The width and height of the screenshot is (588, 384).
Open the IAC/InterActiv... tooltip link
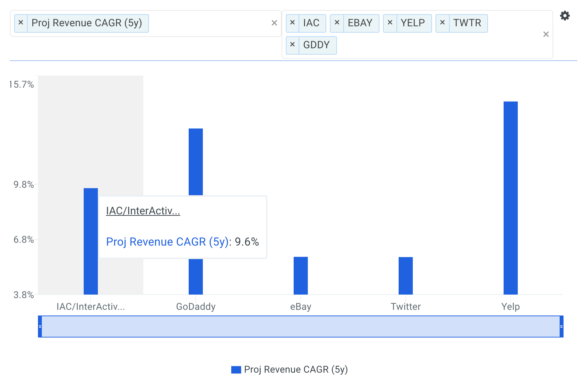point(143,211)
